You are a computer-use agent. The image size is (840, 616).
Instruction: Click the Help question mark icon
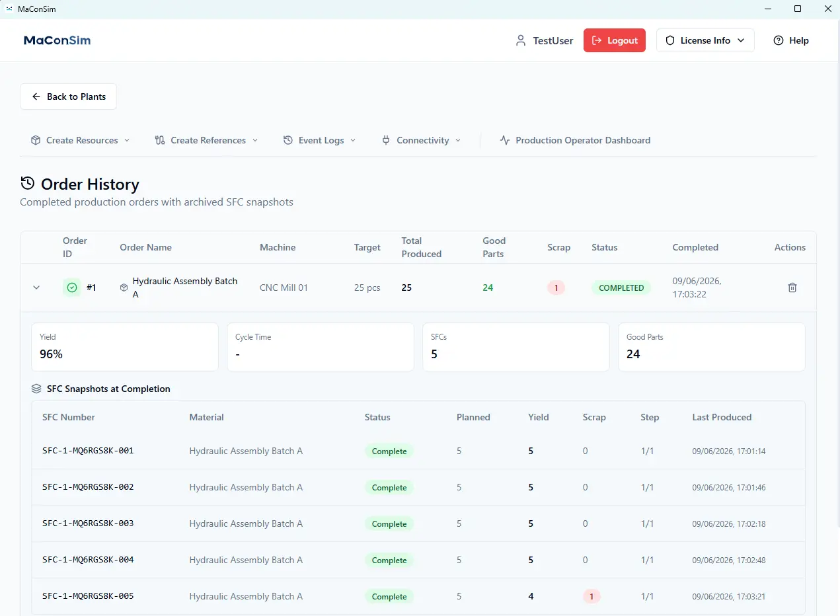point(779,40)
